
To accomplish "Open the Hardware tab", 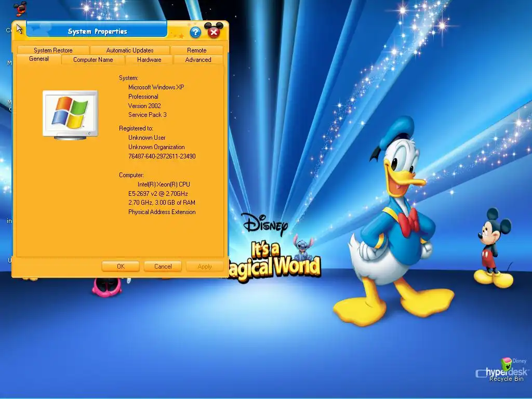I will tap(149, 60).
